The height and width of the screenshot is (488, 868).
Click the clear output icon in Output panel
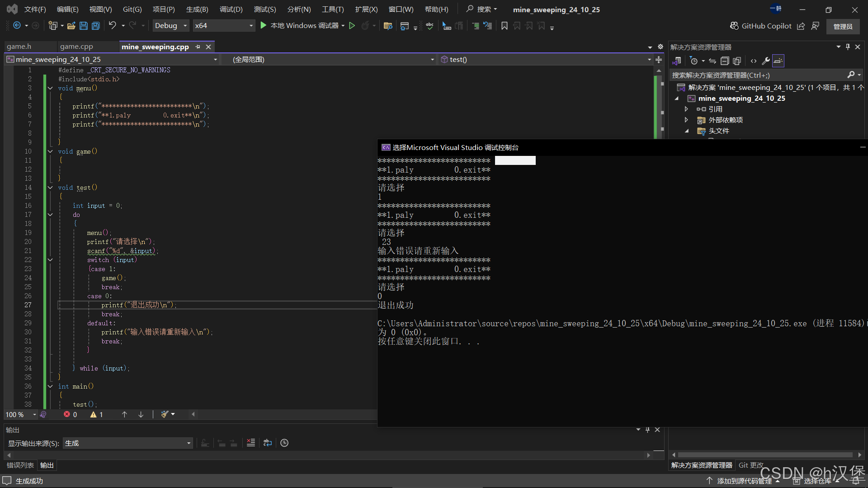click(x=251, y=443)
